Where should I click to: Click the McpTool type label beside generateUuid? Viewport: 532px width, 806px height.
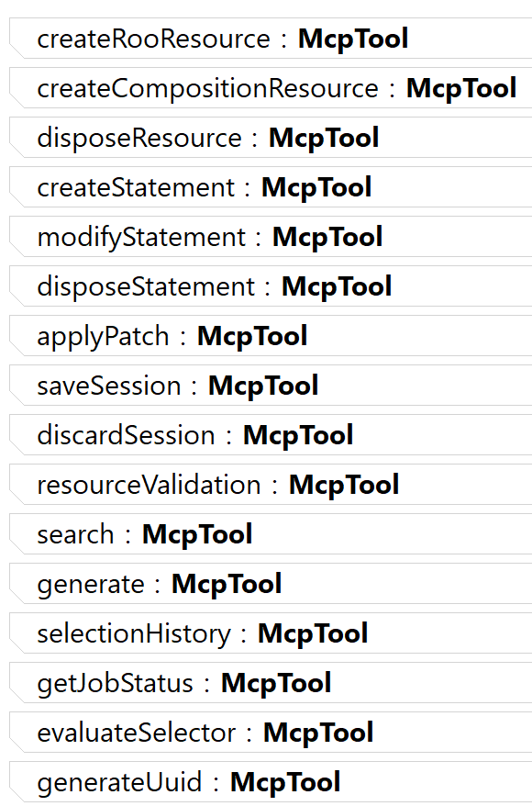click(285, 782)
